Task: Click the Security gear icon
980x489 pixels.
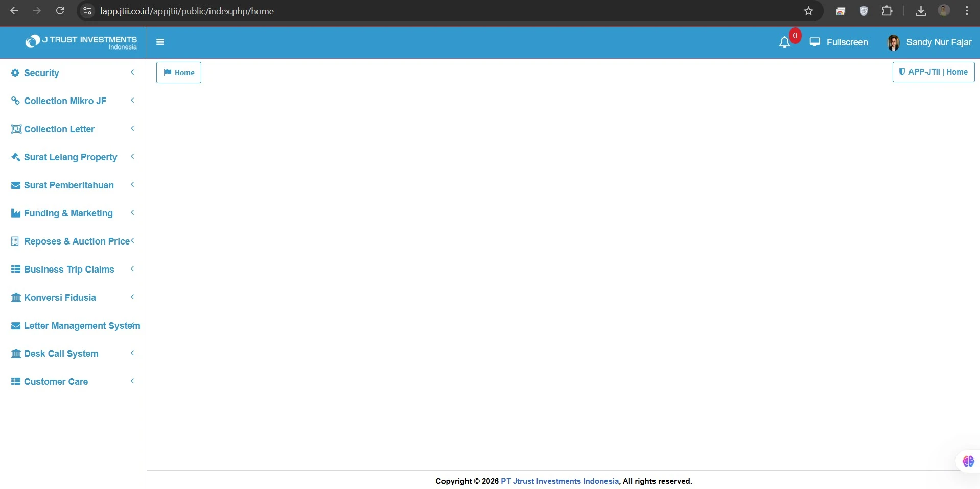Action: tap(15, 73)
